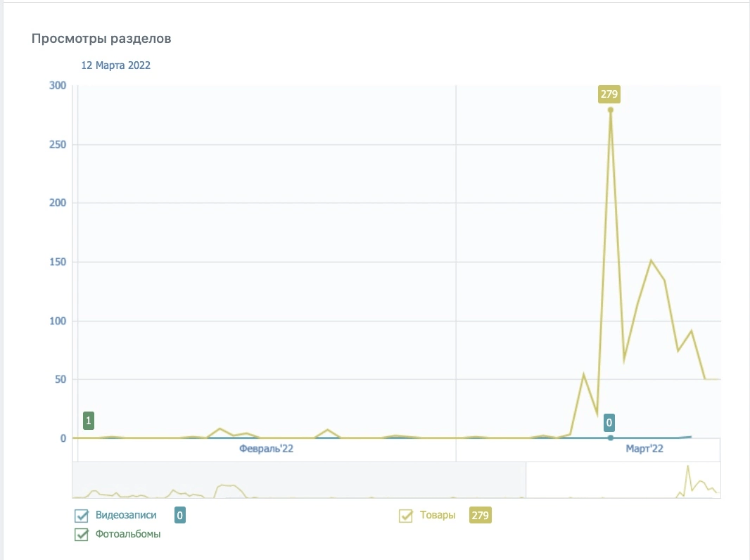Click the Фотоальбомы legend label
Image resolution: width=750 pixels, height=560 pixels.
coord(128,535)
